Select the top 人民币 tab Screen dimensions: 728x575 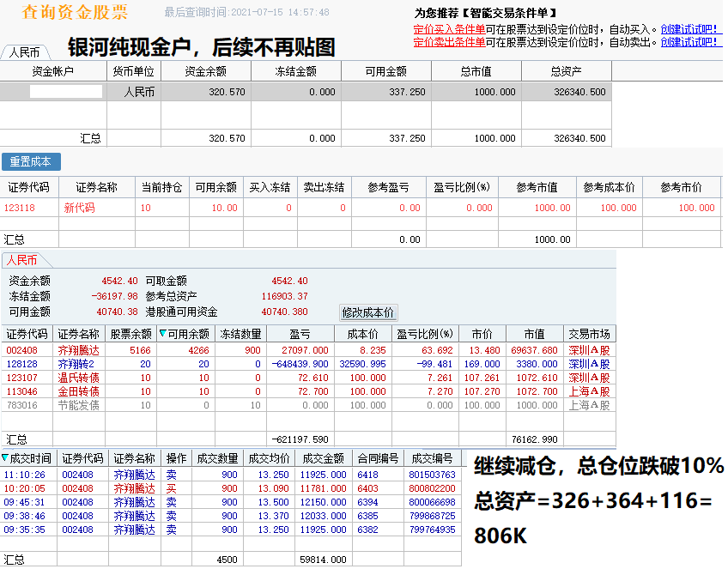click(x=25, y=52)
